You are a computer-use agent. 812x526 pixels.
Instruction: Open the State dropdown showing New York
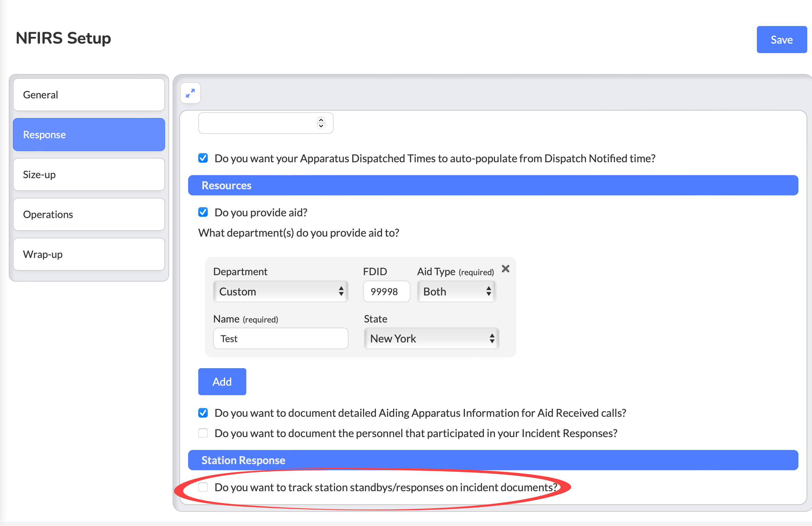tap(431, 338)
